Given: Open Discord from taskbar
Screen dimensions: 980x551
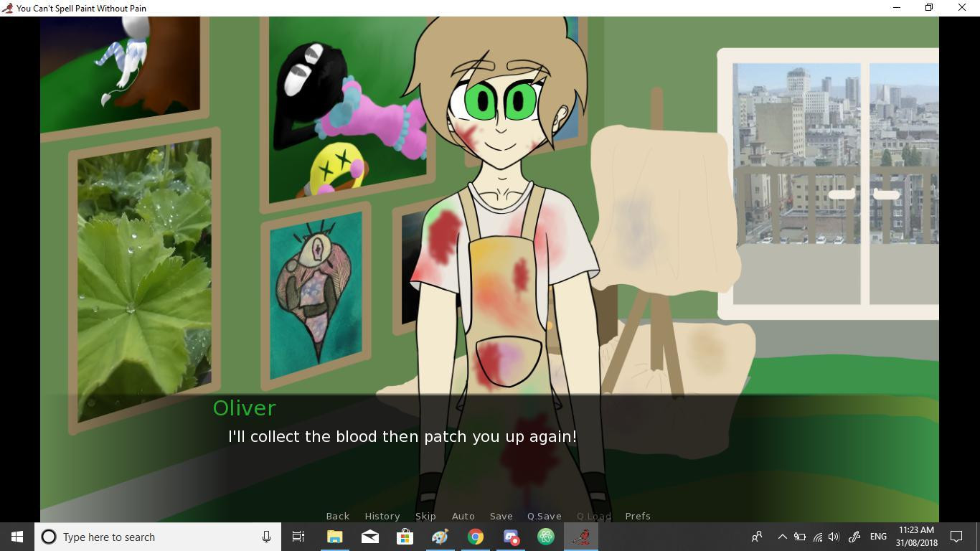Looking at the screenshot, I should [x=511, y=537].
